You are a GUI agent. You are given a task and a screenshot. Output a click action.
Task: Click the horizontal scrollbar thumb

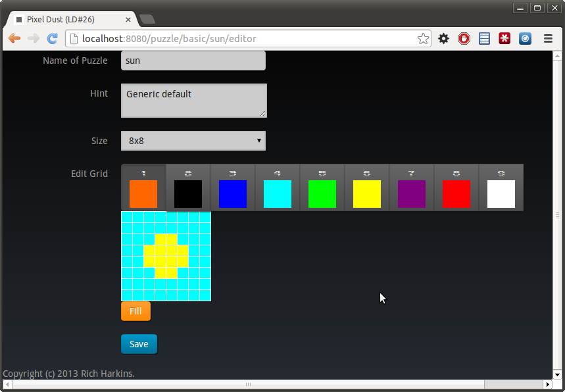coord(248,384)
